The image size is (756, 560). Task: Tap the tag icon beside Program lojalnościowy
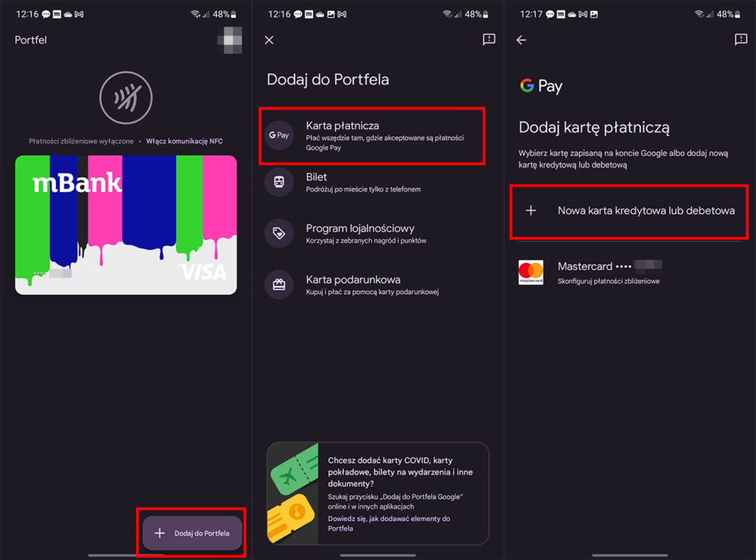[x=279, y=234]
